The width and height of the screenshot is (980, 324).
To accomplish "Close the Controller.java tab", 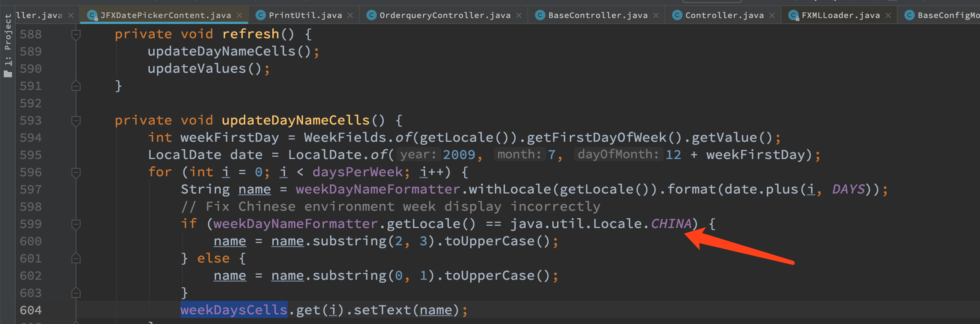I will [x=772, y=16].
